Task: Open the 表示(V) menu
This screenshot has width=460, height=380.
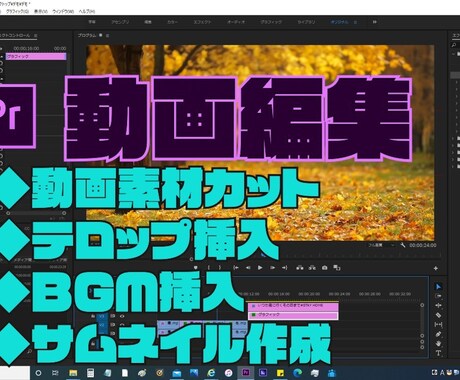Action: (41, 11)
